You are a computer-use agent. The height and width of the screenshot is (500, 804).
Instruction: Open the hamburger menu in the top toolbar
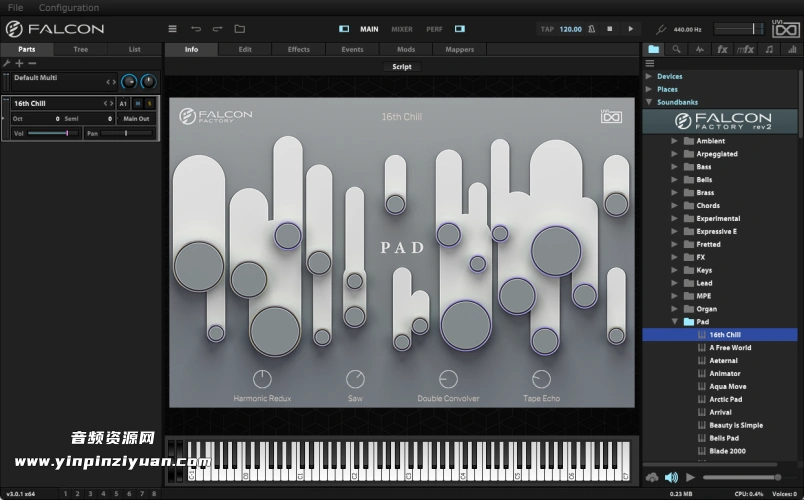[x=172, y=29]
